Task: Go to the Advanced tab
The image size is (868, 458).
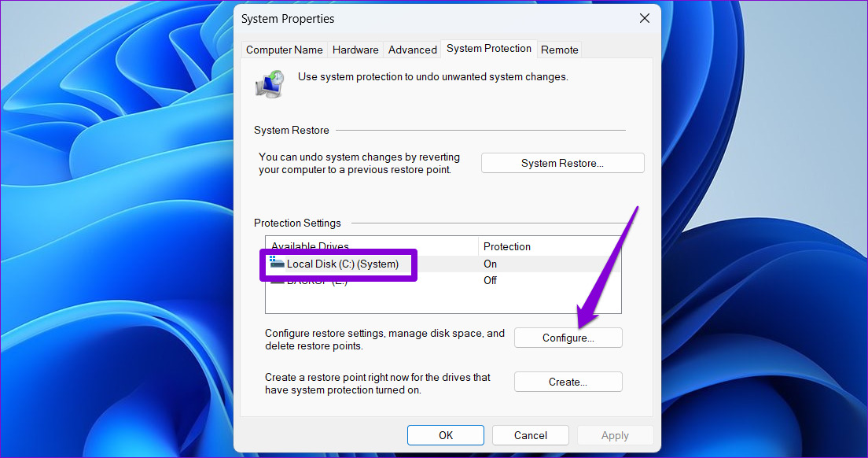Action: 412,50
